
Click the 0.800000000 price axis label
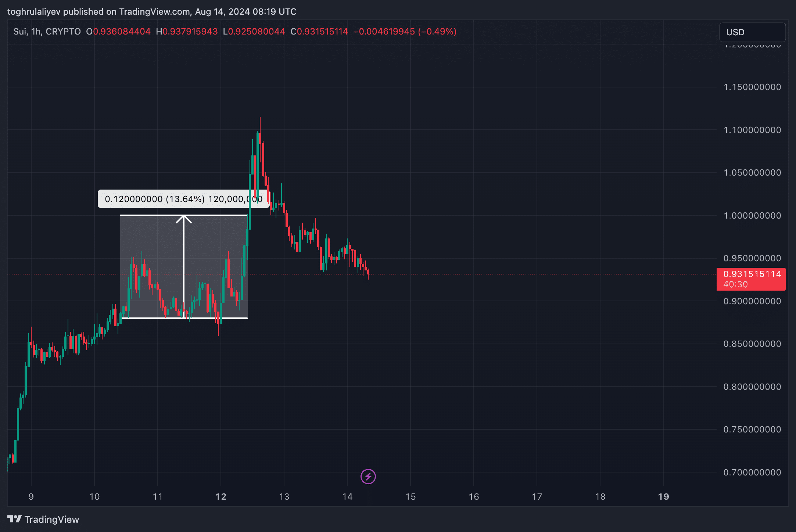tap(752, 387)
